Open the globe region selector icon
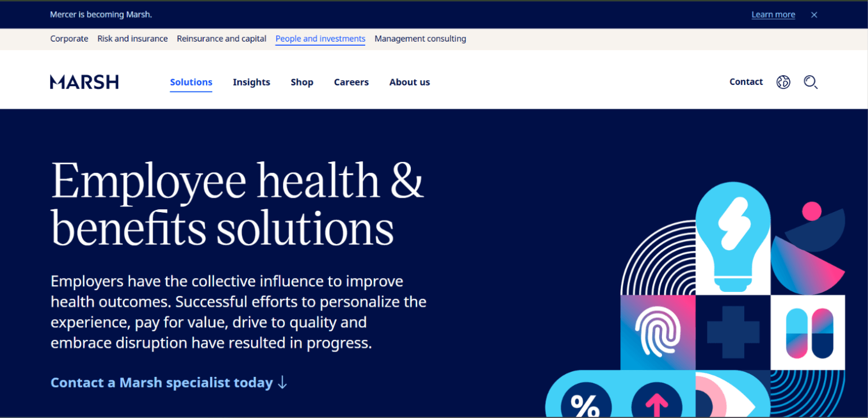 click(783, 82)
